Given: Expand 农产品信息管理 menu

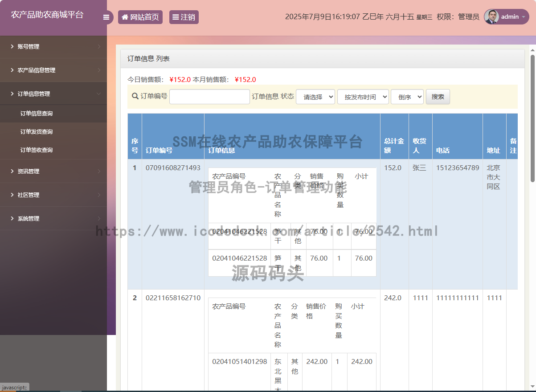Looking at the screenshot, I should click(x=53, y=70).
